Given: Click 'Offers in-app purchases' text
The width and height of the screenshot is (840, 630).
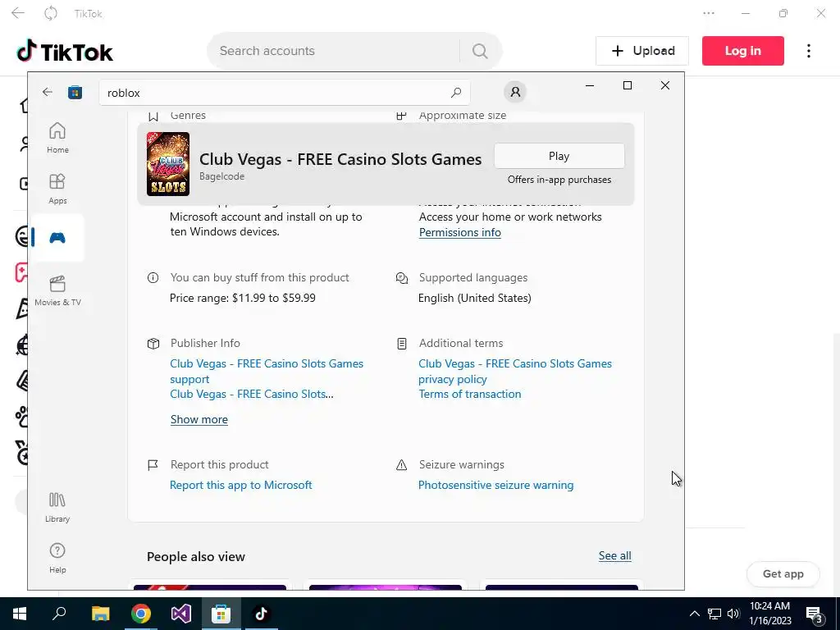Looking at the screenshot, I should click(x=559, y=180).
